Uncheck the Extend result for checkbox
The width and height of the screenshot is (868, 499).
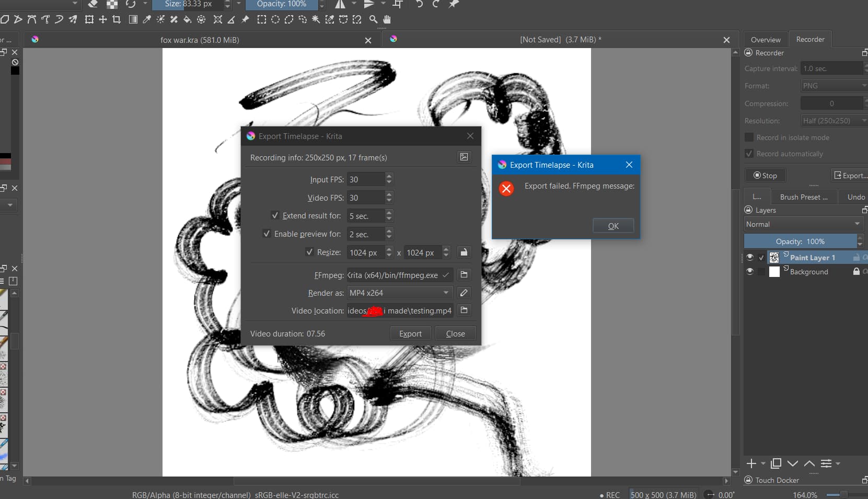click(275, 215)
